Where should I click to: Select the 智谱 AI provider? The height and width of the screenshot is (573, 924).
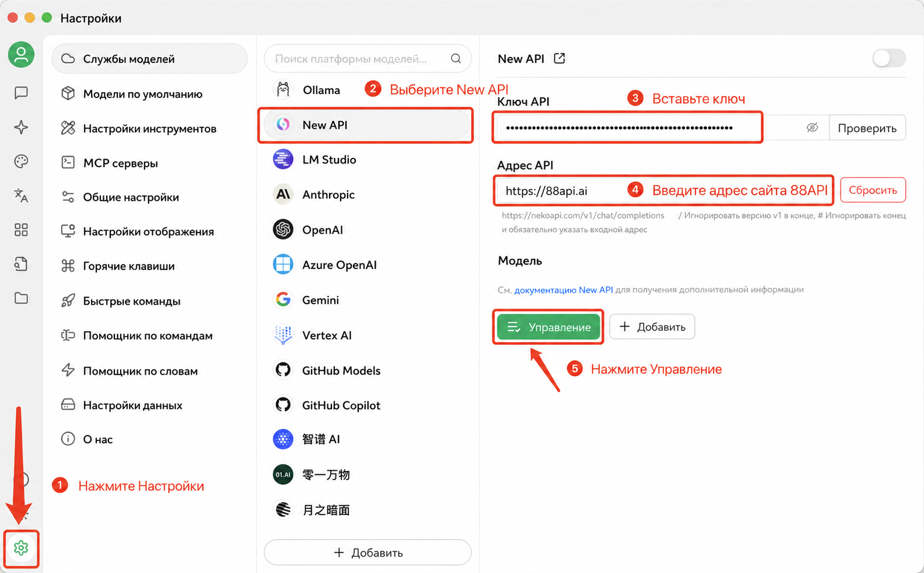click(x=367, y=439)
